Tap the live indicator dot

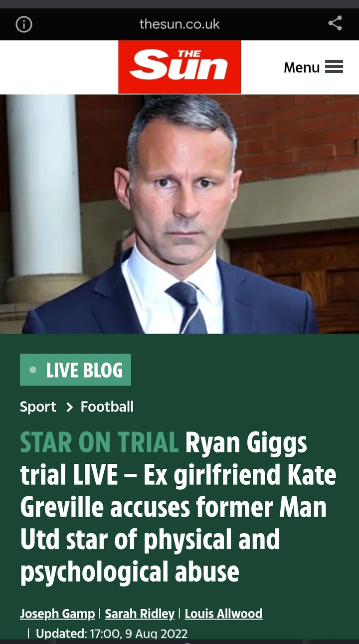pos(33,370)
